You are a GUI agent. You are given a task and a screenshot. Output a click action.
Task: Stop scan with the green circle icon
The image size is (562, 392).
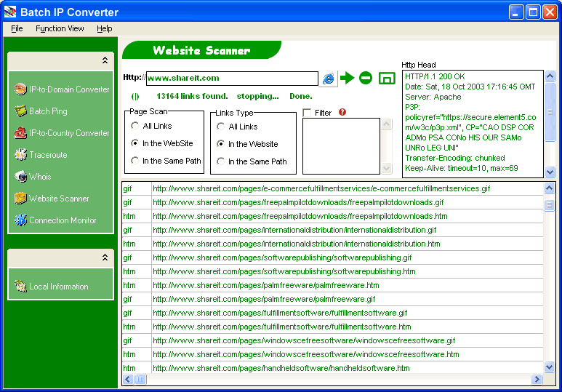[x=366, y=78]
